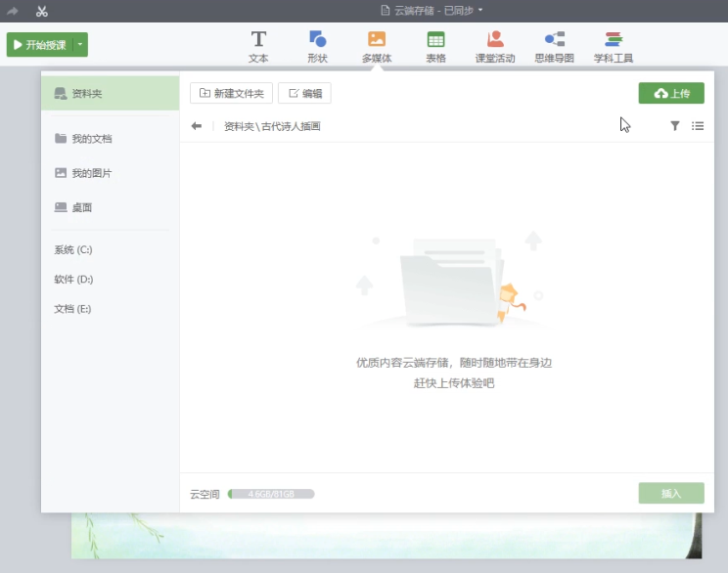728x573 pixels.
Task: Click the 新建文件夹 button
Action: pyautogui.click(x=231, y=93)
